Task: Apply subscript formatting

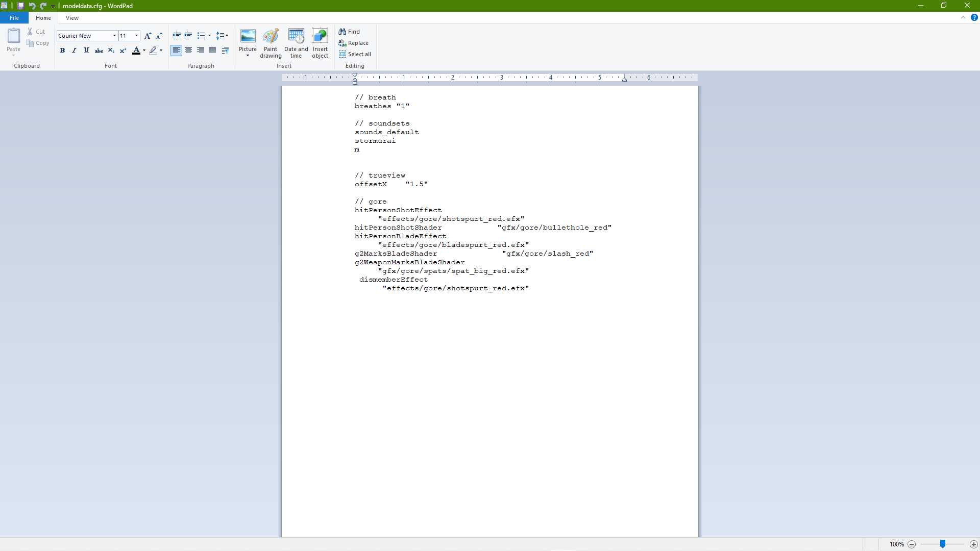Action: (x=111, y=51)
